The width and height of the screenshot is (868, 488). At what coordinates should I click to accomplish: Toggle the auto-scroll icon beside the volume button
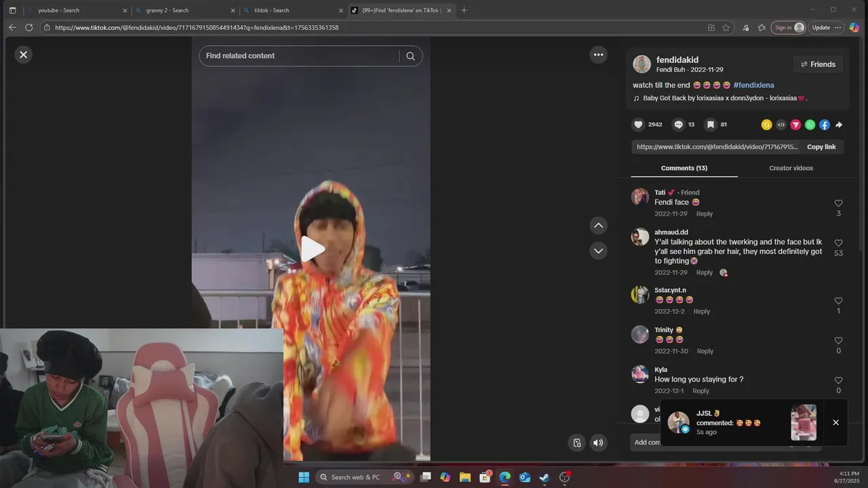point(576,443)
